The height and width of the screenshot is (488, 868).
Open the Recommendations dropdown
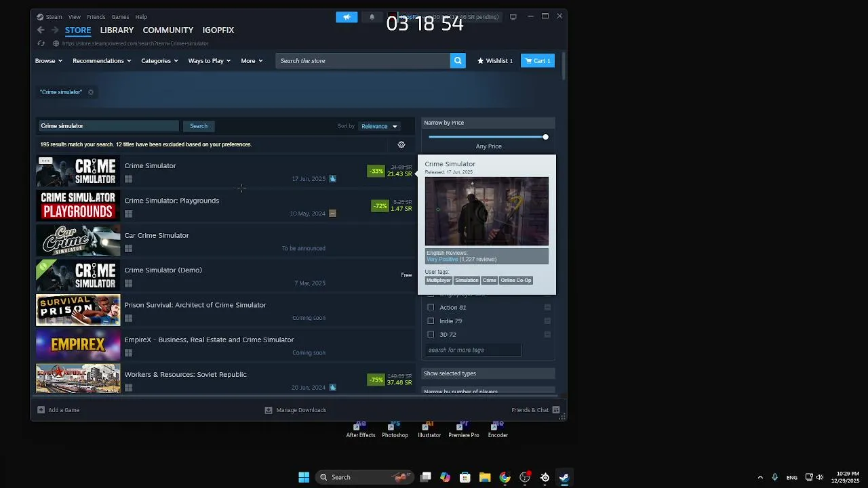pyautogui.click(x=102, y=61)
